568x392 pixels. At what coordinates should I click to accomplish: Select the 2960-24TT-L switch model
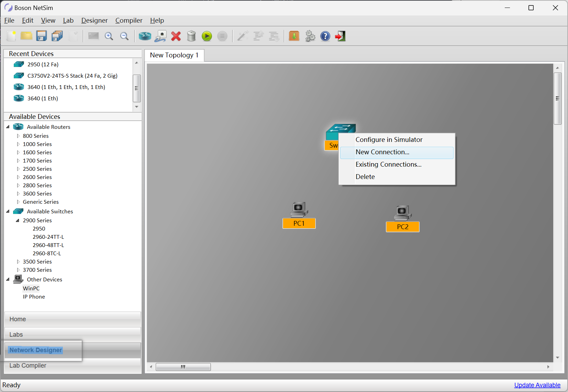click(x=48, y=237)
